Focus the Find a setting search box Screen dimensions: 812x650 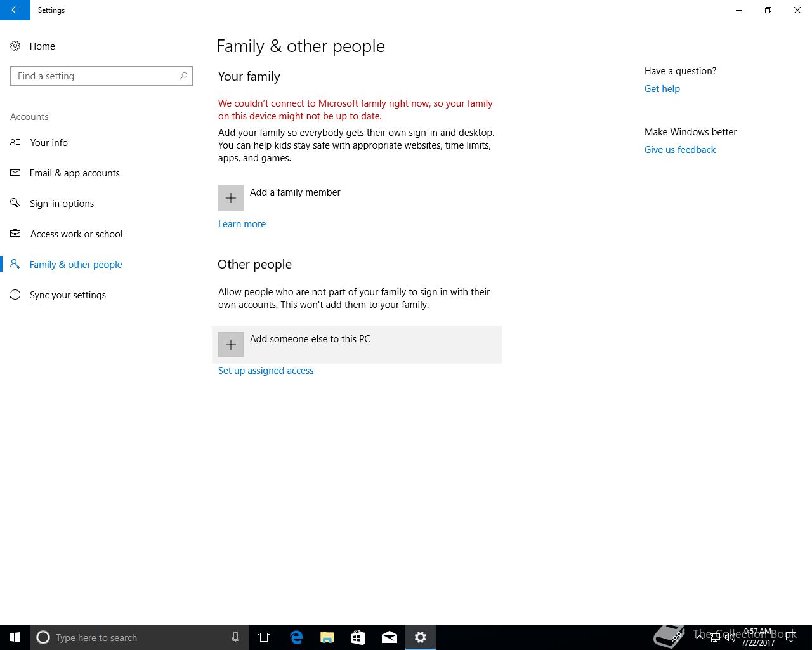click(101, 76)
